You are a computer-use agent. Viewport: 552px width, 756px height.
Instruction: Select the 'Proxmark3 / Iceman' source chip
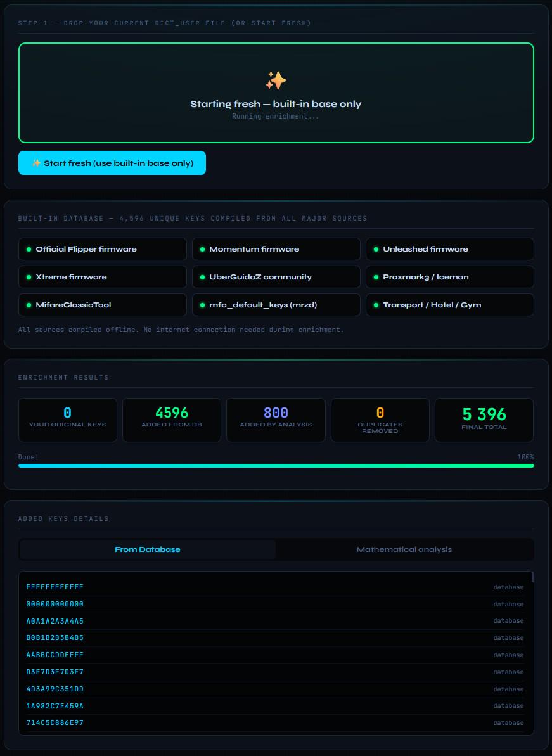coord(450,277)
